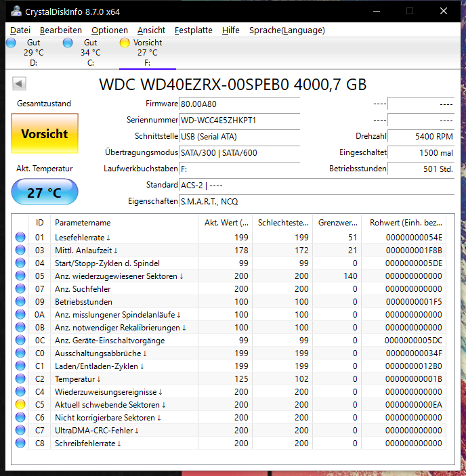
Task: Click status icon of Geräte-Einschaltvorgänge row
Action: tap(20, 340)
